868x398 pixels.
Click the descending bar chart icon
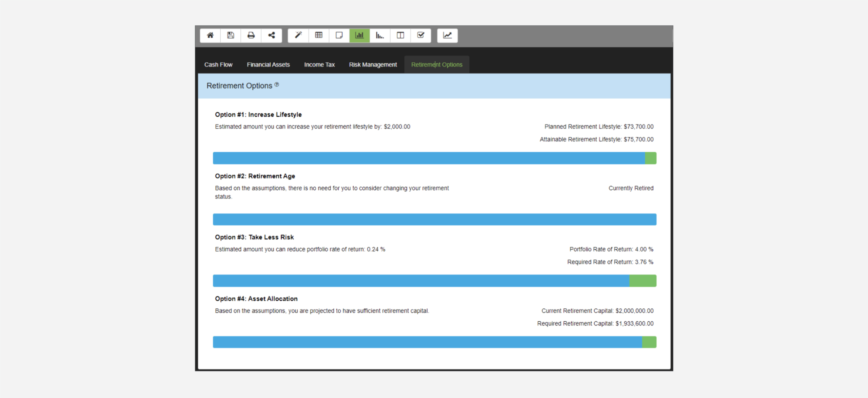(x=380, y=35)
